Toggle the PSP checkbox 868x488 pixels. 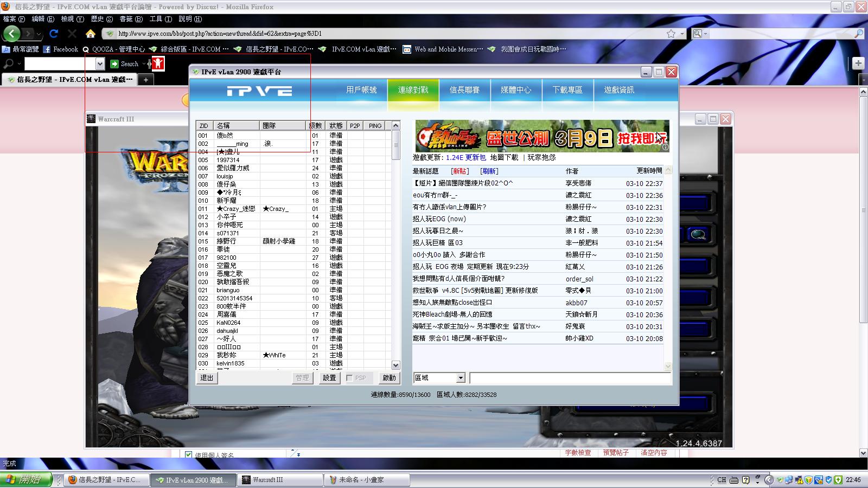349,378
